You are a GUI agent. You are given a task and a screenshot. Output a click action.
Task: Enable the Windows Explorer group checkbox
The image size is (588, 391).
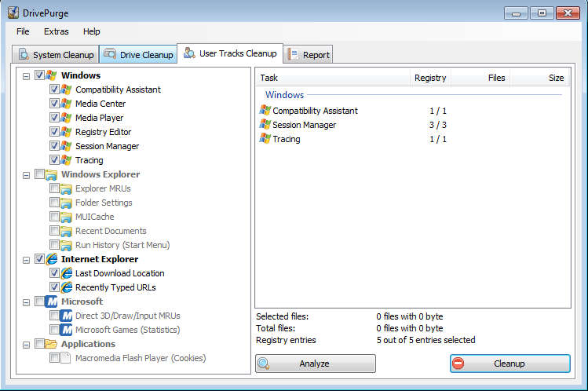[40, 174]
